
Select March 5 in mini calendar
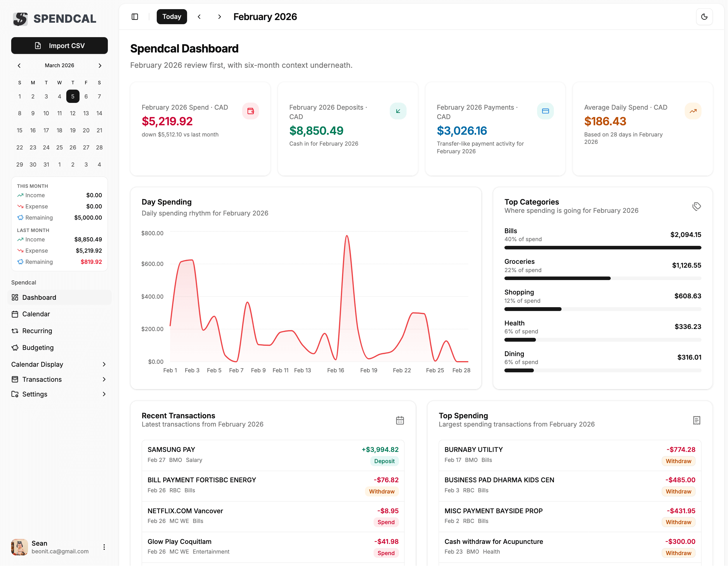73,96
